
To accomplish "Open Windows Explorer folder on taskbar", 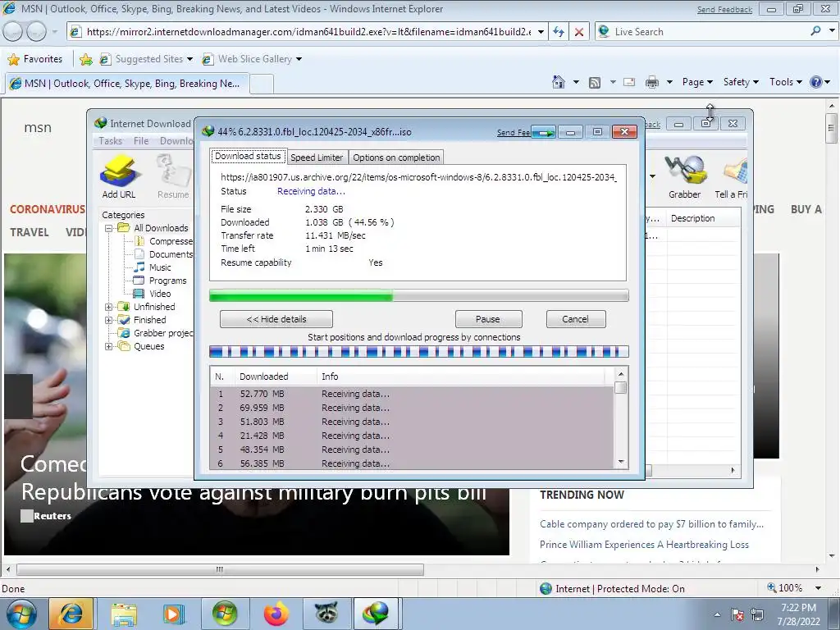I will point(124,614).
